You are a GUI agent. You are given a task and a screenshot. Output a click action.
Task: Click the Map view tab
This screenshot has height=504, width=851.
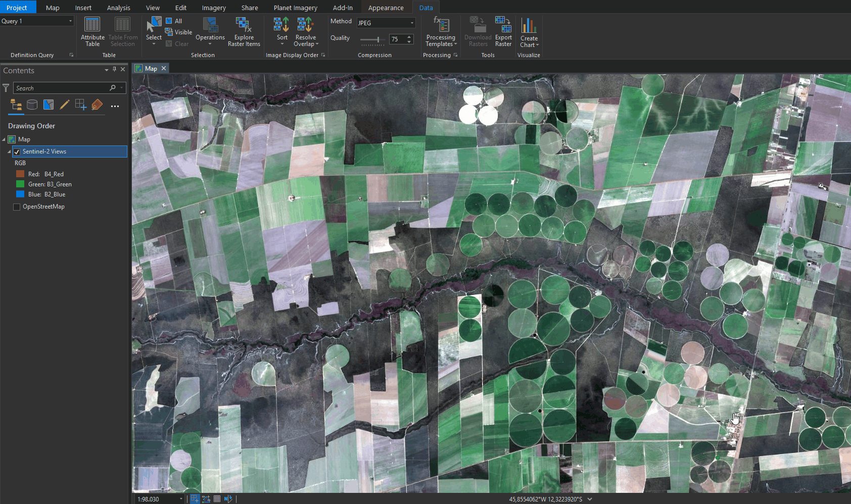pyautogui.click(x=151, y=68)
